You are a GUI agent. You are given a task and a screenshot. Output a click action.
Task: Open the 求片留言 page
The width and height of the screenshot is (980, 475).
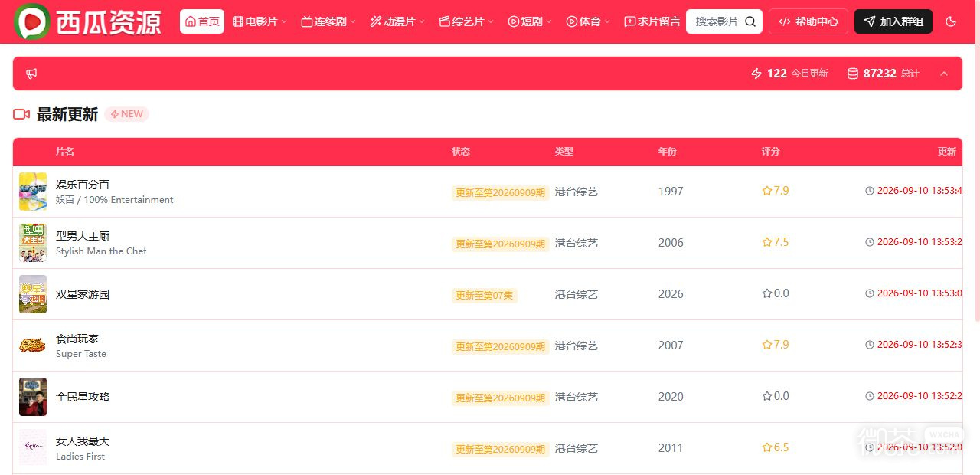[652, 21]
